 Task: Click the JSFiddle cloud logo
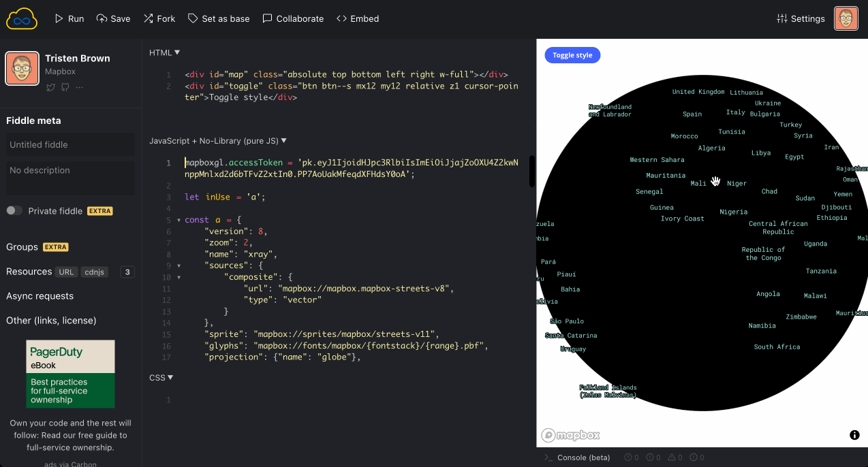pyautogui.click(x=22, y=18)
